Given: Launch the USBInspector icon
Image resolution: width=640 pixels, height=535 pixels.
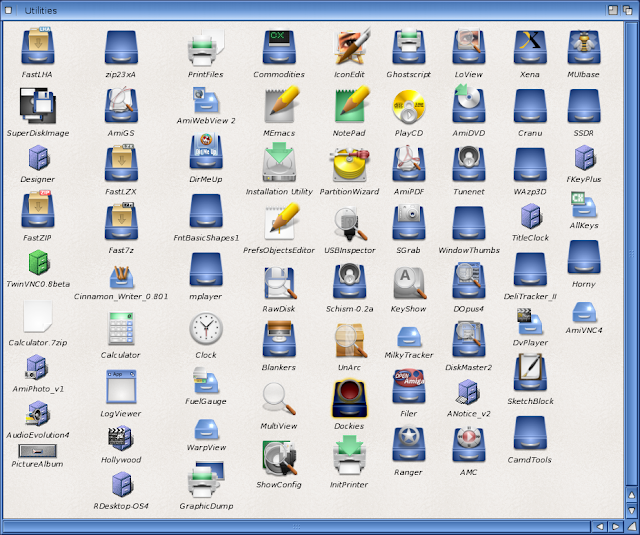Looking at the screenshot, I should pos(350,224).
